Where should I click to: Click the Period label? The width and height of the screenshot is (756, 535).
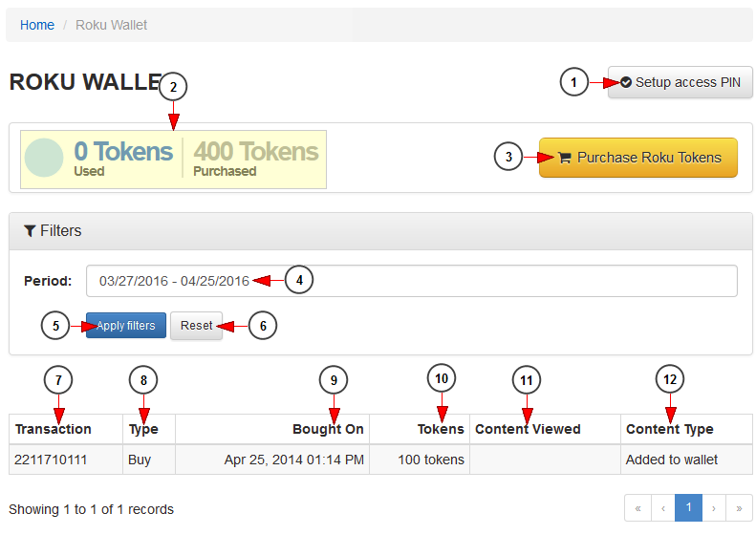point(48,281)
